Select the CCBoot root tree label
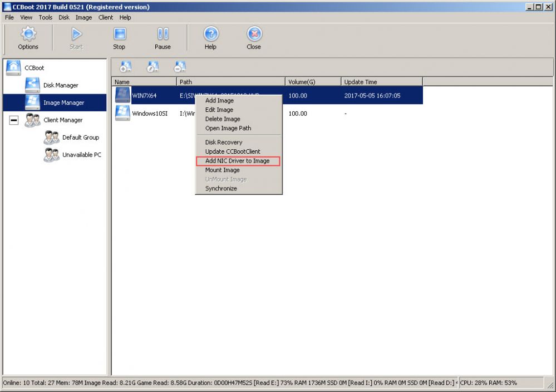This screenshot has width=556, height=392. [x=35, y=68]
